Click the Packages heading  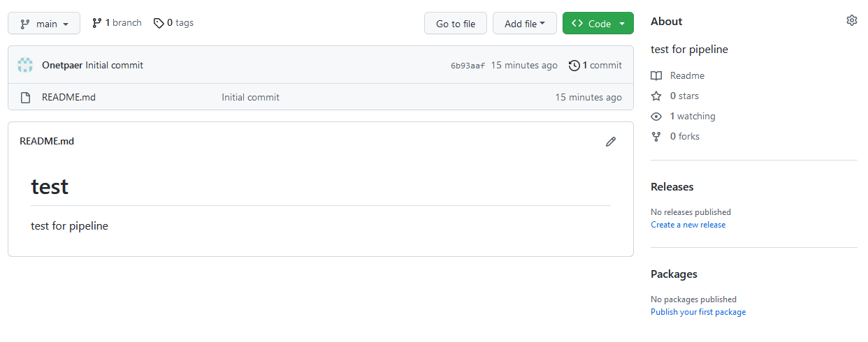click(x=674, y=274)
